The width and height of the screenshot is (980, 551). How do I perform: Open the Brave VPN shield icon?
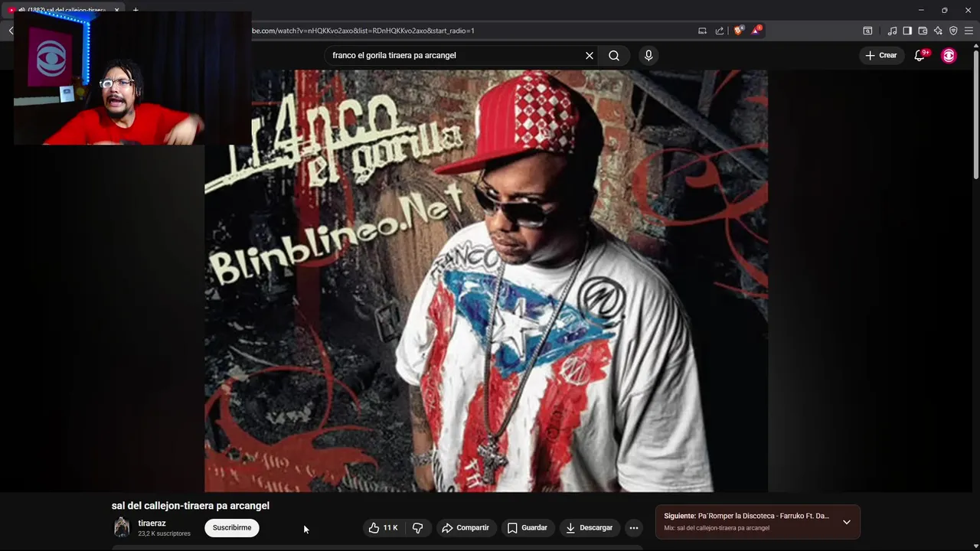click(953, 31)
